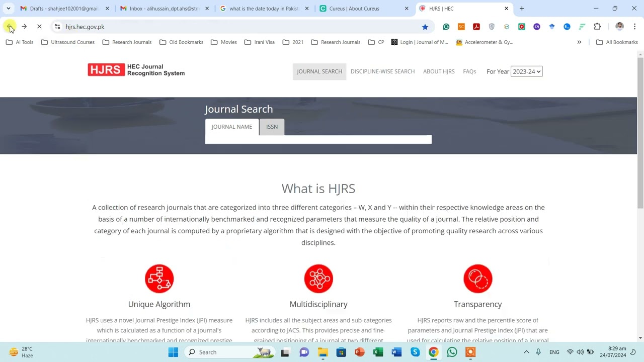This screenshot has height=362, width=644.
Task: Open the Movies bookmark folder
Action: 224,42
